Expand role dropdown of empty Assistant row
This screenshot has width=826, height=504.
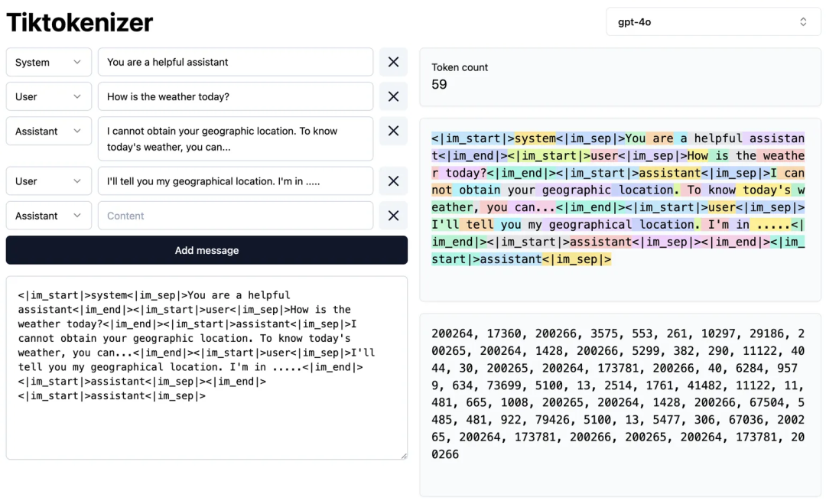[48, 216]
